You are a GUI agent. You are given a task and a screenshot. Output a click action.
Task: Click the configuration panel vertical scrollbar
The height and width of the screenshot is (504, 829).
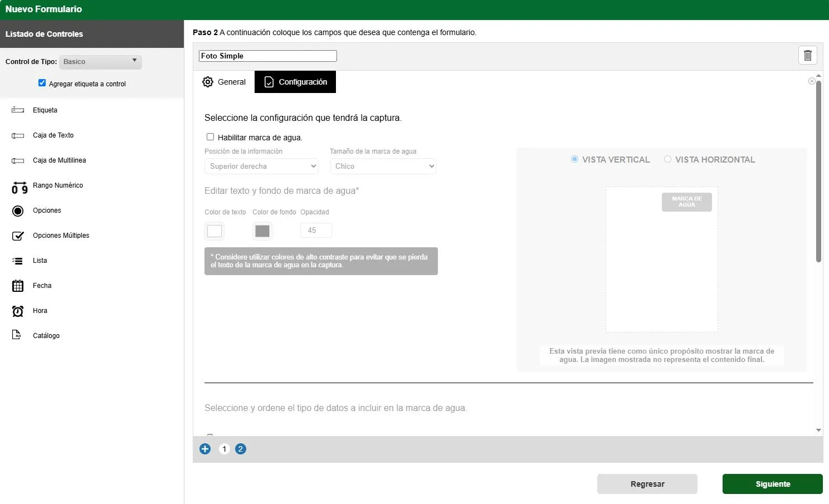[x=818, y=172]
